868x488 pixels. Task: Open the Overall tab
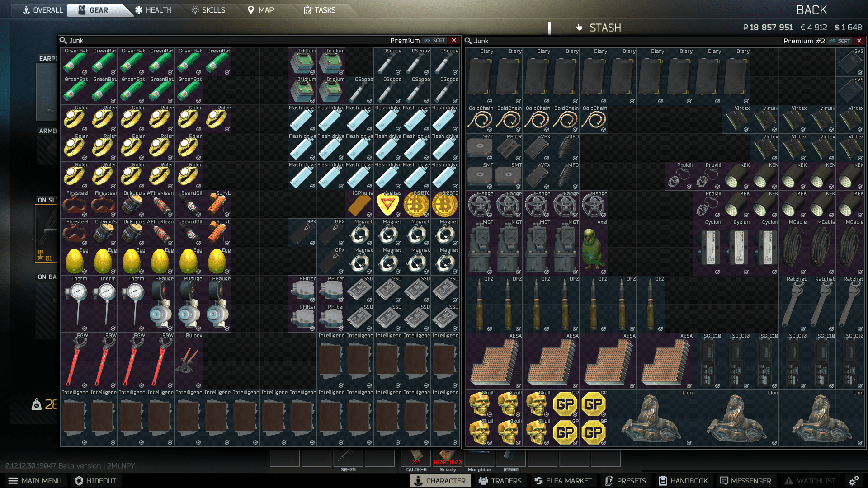coord(43,10)
